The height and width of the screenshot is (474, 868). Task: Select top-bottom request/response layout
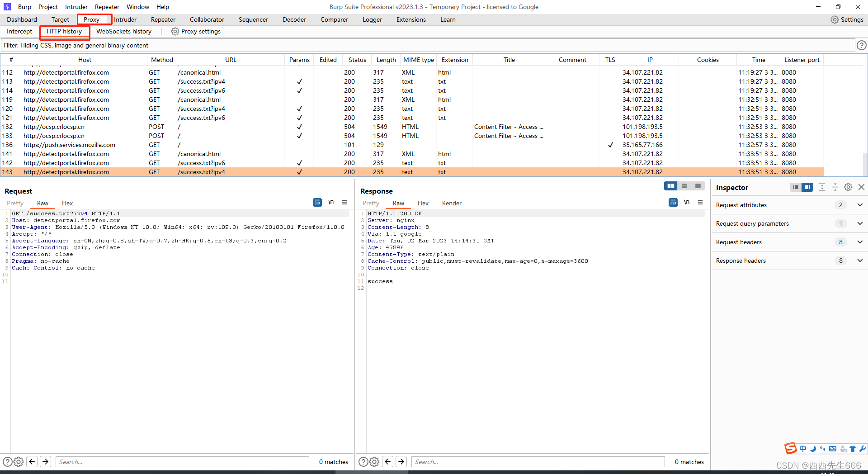tap(684, 186)
